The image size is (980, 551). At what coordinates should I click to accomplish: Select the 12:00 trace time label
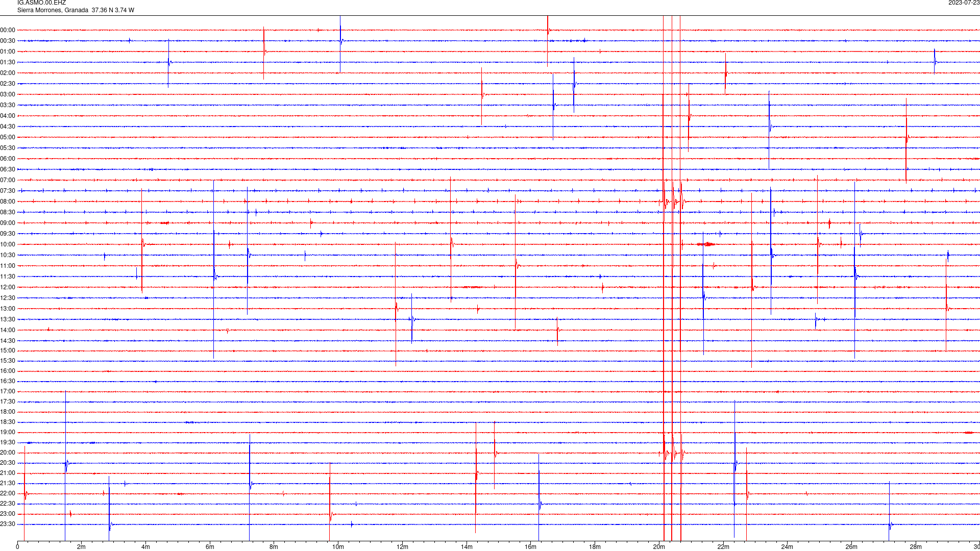(8, 287)
